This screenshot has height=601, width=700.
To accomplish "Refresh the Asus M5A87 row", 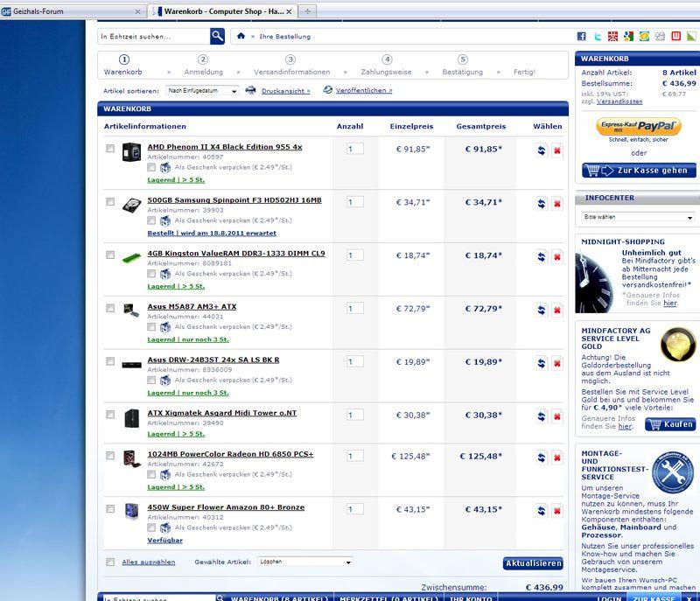I will point(541,310).
